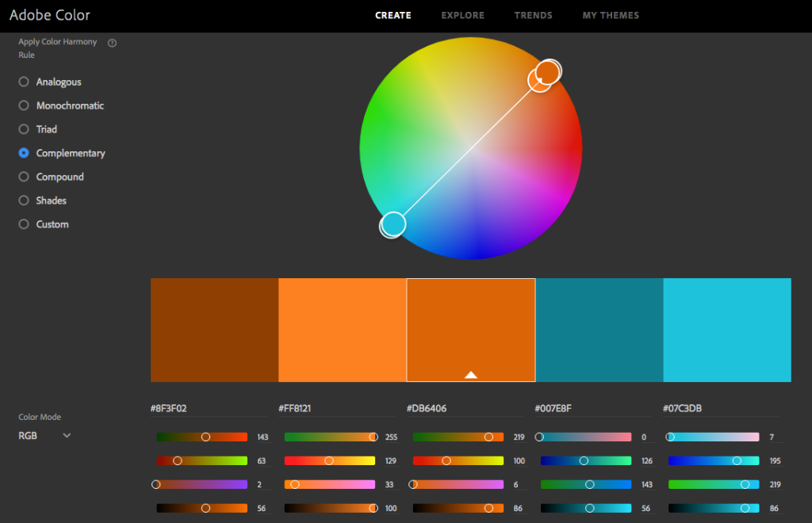Switch to the EXPLORE tab
The height and width of the screenshot is (523, 812).
(462, 15)
